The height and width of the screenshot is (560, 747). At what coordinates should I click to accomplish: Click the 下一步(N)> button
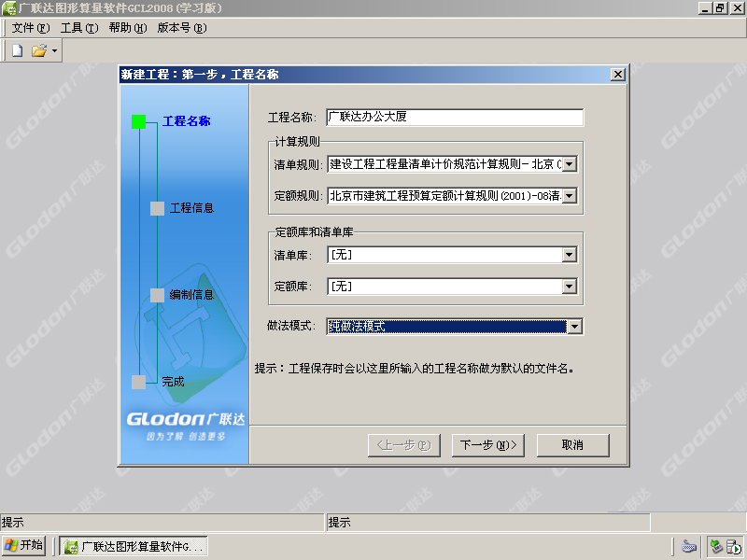487,445
